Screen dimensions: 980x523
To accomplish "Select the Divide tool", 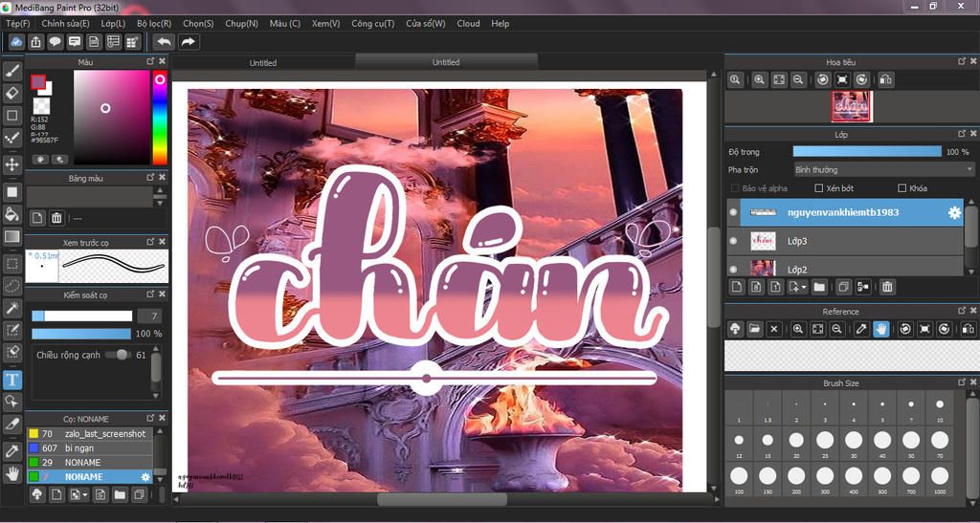I will click(11, 424).
